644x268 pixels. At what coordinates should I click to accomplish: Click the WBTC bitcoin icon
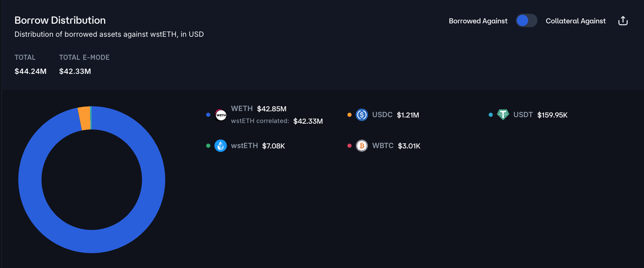click(x=362, y=146)
